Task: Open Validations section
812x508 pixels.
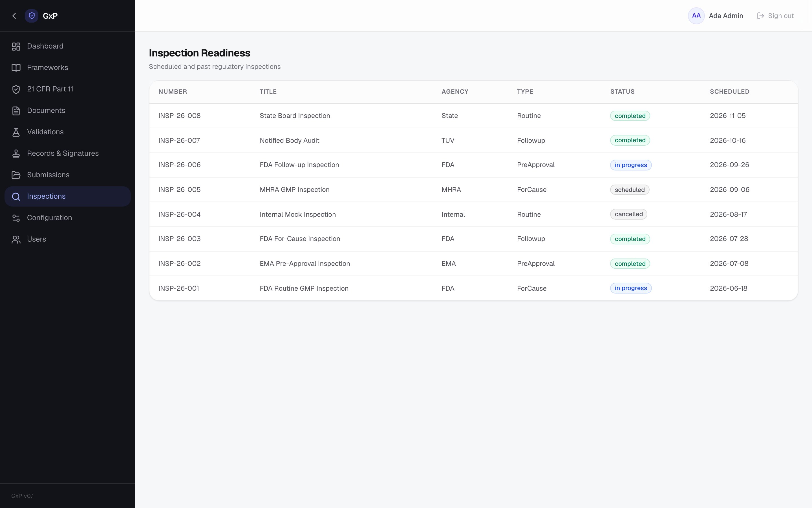Action: [x=67, y=132]
